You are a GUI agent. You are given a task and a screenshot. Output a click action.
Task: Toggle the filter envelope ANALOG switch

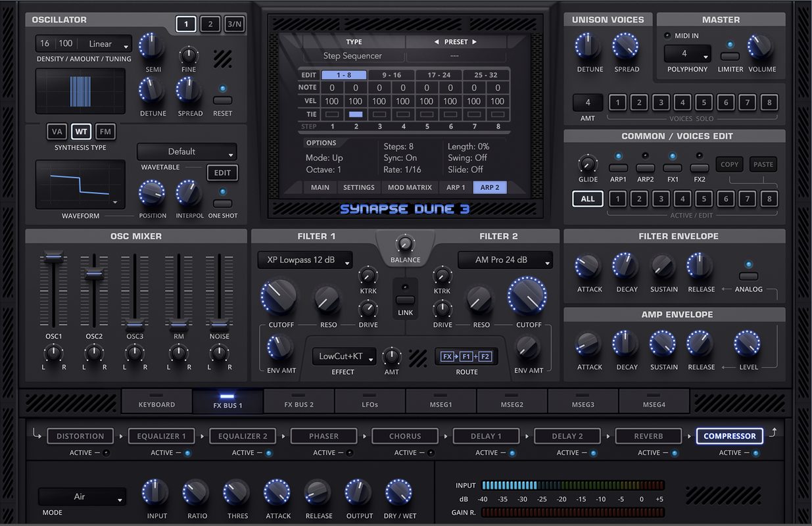[x=748, y=277]
